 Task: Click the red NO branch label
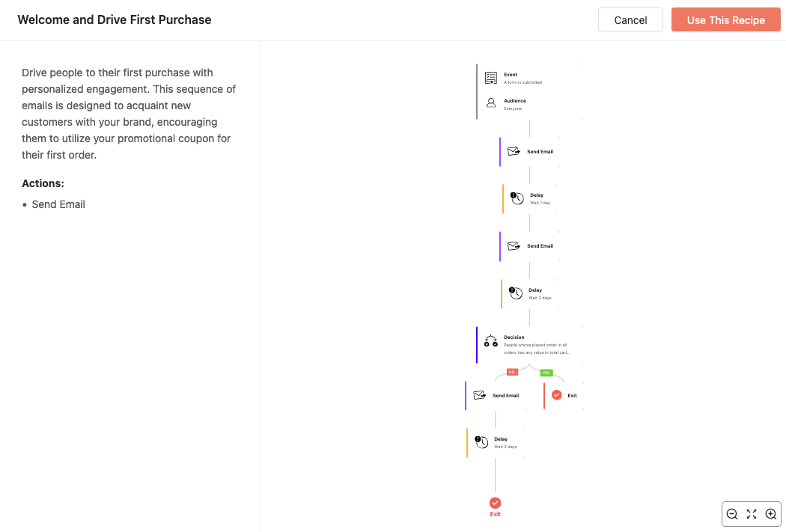tap(512, 372)
